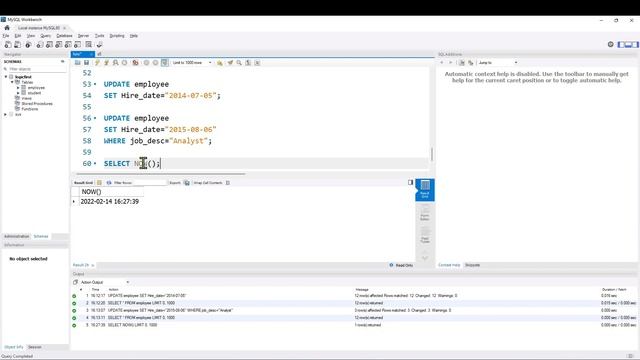Select the Field Types side panel button
The width and height of the screenshot is (640, 360).
pyautogui.click(x=425, y=236)
